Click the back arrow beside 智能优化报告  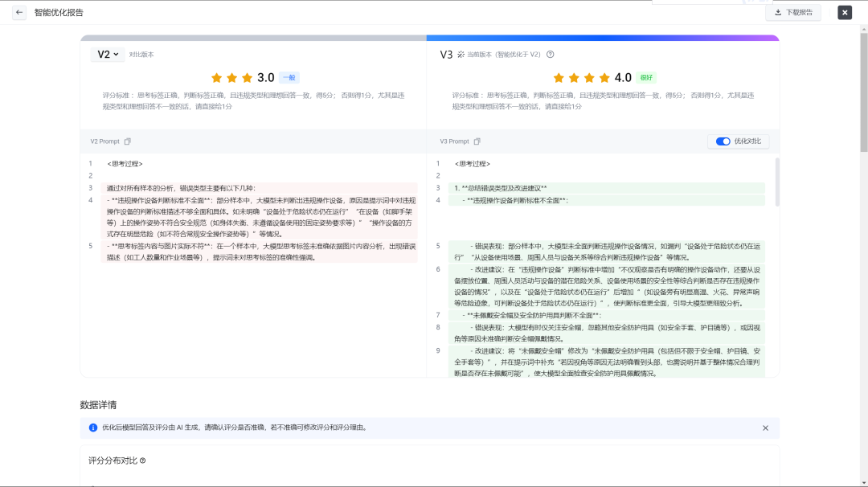[x=19, y=13]
